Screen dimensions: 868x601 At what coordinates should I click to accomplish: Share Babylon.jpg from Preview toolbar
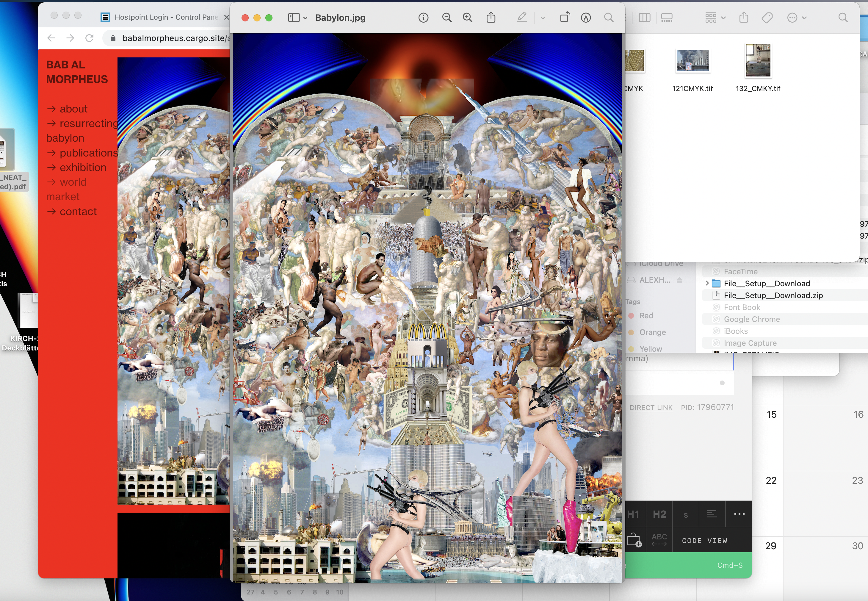tap(491, 17)
